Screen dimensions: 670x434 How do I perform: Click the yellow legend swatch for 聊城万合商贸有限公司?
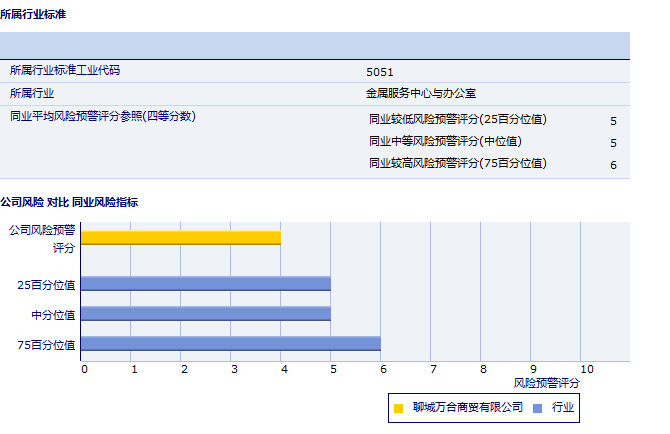pyautogui.click(x=398, y=407)
